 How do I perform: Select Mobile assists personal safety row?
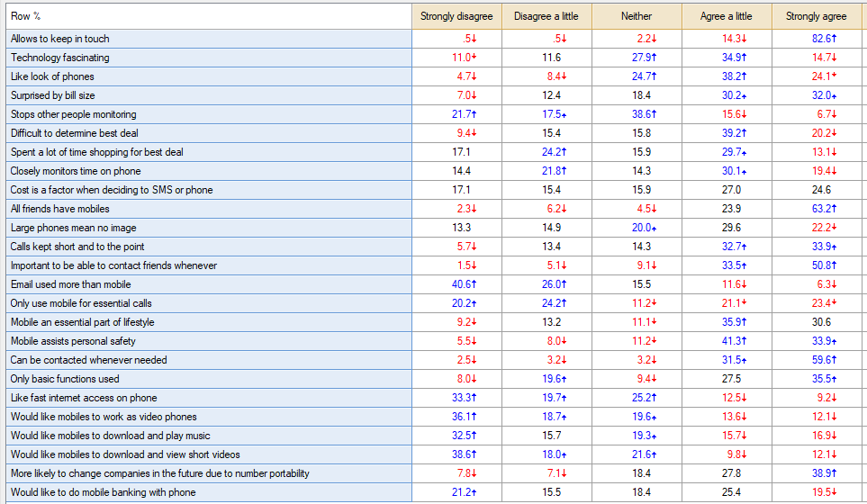(209, 341)
